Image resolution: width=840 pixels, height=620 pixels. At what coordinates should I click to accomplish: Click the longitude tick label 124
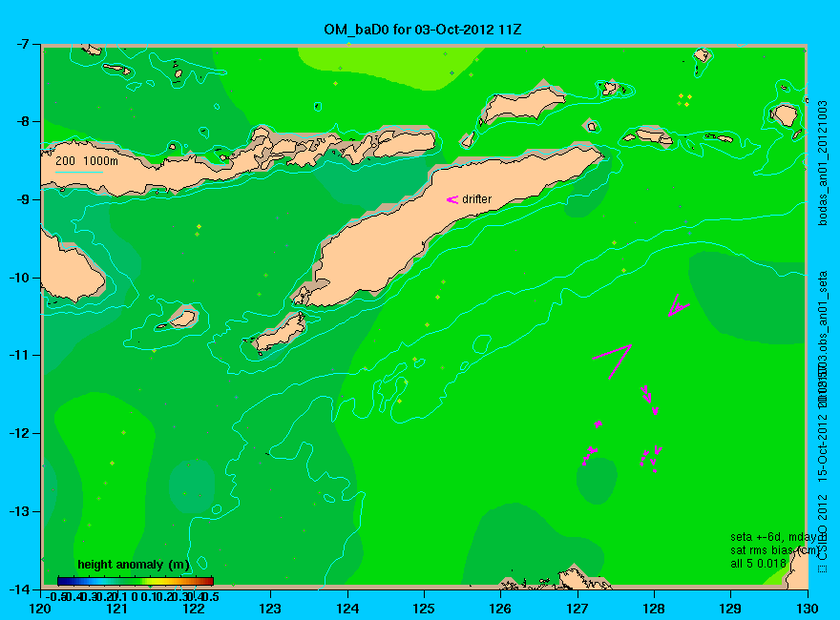coord(347,609)
